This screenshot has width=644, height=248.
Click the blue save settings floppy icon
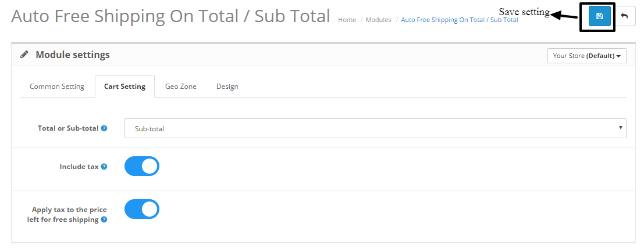point(599,16)
